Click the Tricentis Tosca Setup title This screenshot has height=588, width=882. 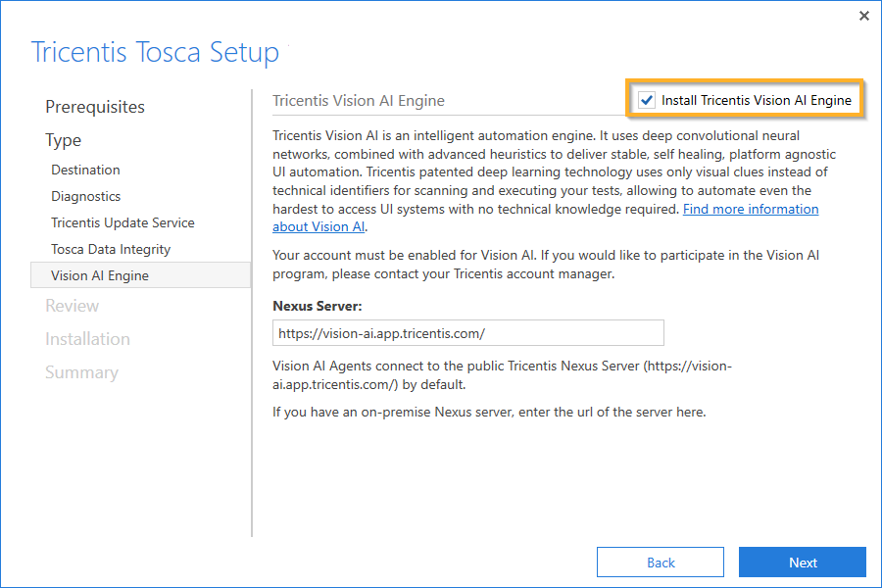[x=155, y=52]
